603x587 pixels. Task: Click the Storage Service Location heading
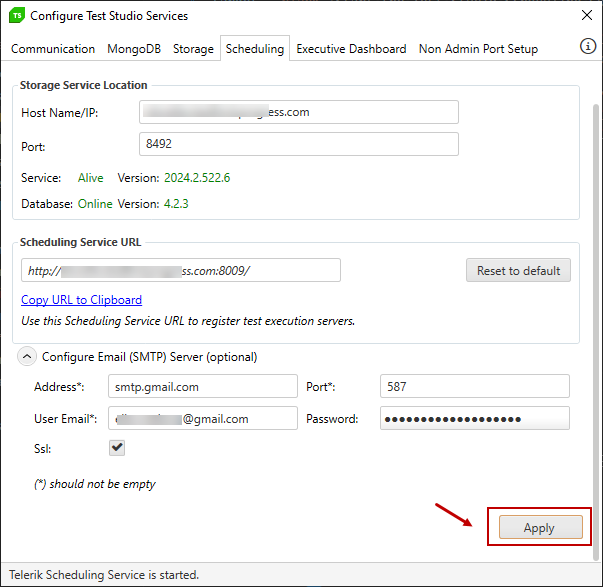click(x=83, y=85)
